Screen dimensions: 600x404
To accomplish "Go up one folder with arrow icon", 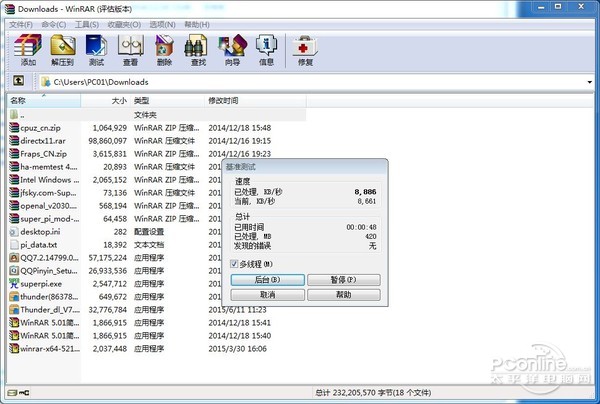I will [x=18, y=81].
